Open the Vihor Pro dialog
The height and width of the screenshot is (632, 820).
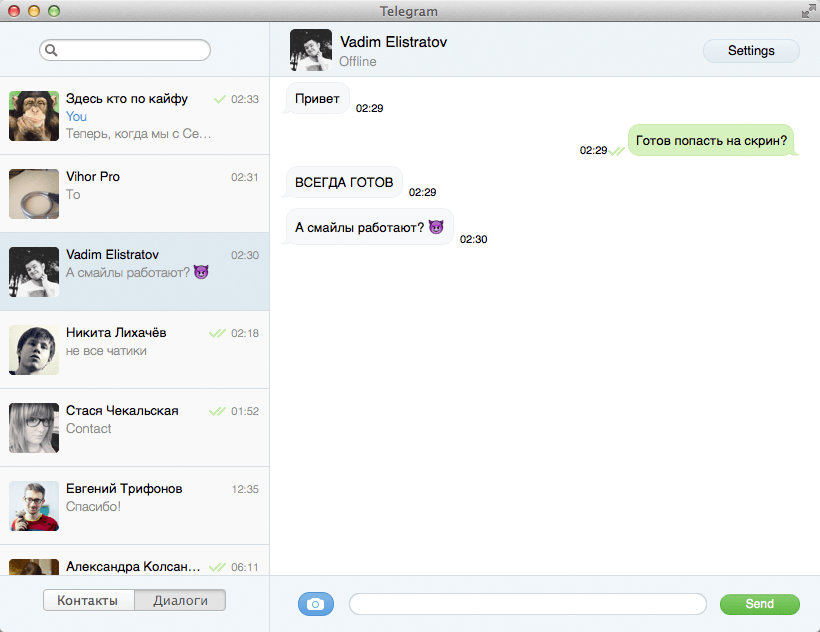(x=134, y=194)
